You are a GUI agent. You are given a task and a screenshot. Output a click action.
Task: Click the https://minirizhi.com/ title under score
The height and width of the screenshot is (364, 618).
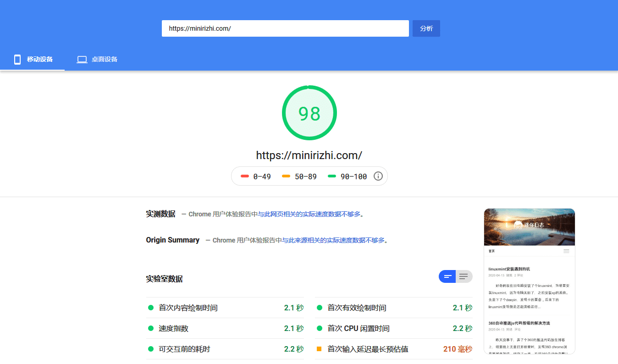tap(309, 155)
